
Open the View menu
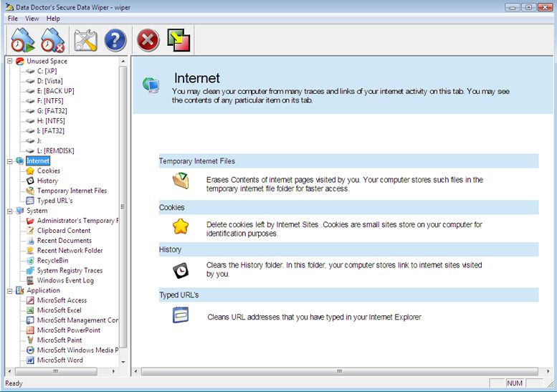32,18
